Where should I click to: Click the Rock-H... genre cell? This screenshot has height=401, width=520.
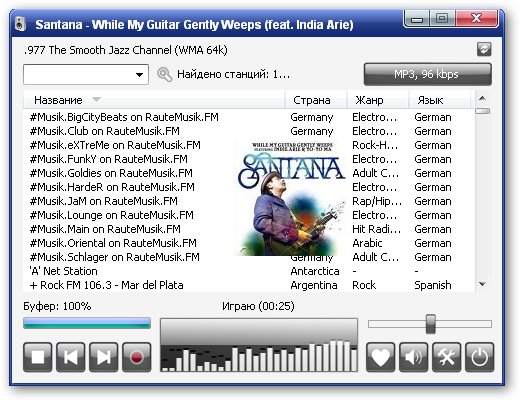coord(375,145)
